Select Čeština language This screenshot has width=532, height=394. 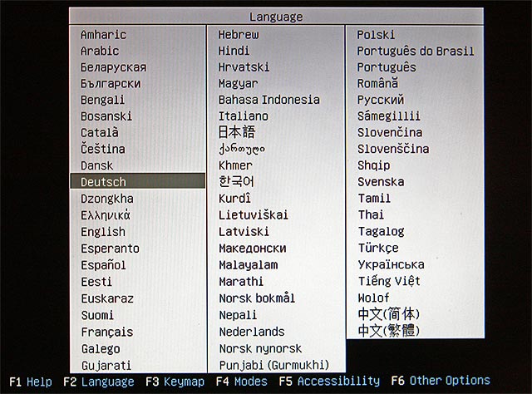pos(103,149)
